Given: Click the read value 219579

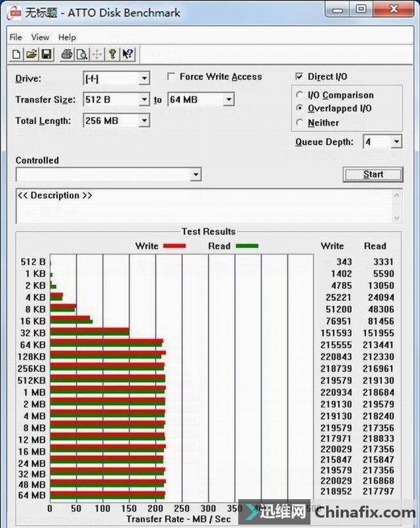Looking at the screenshot, I should click(378, 404).
